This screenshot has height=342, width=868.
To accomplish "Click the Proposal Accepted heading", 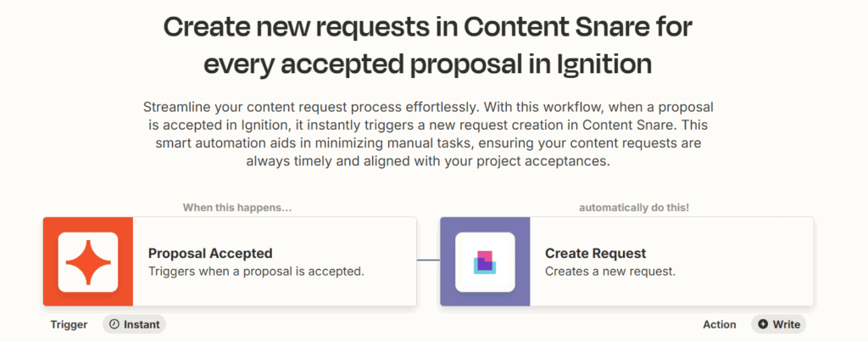I will coord(210,253).
